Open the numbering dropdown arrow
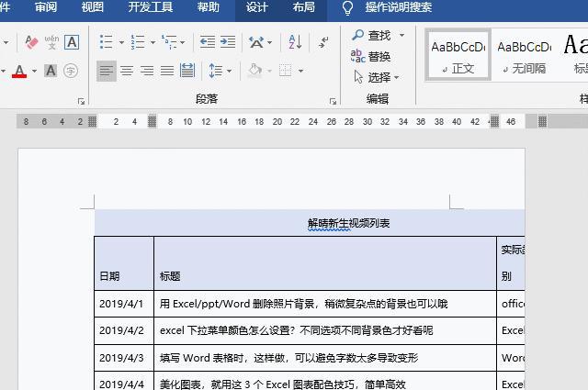The image size is (588, 390). click(153, 42)
